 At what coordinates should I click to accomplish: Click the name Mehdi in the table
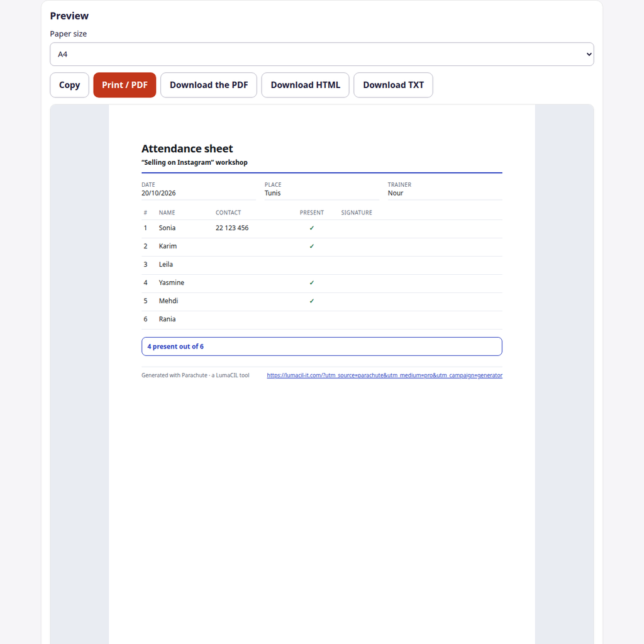pos(169,301)
